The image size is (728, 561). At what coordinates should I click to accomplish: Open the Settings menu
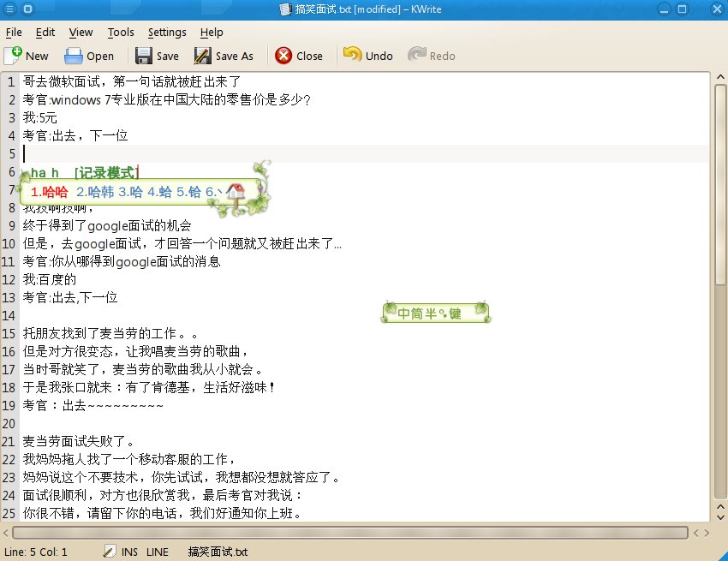(x=167, y=32)
